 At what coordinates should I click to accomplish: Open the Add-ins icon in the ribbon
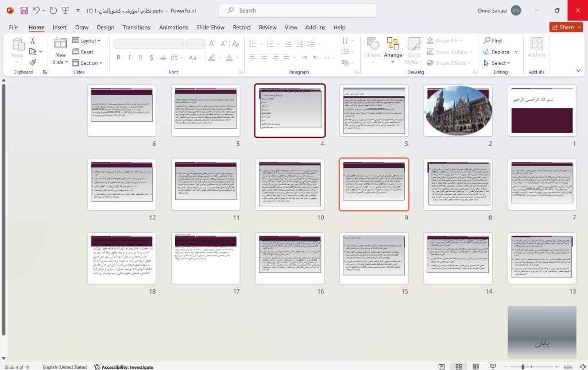537,48
